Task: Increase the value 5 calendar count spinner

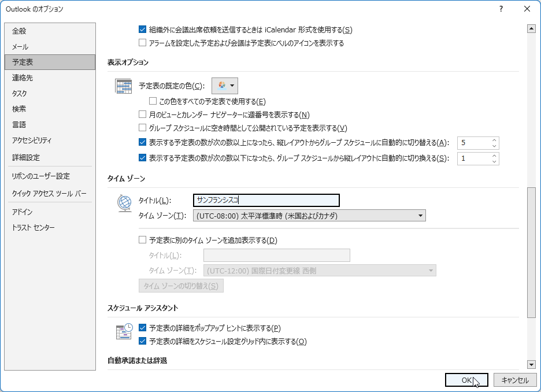Action: tap(494, 140)
